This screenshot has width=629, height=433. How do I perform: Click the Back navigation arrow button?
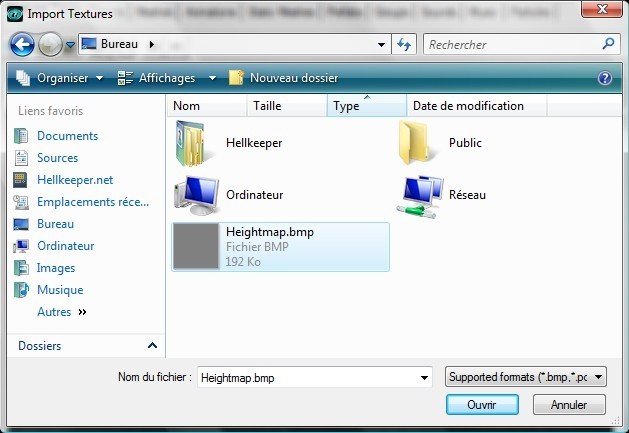[22, 45]
